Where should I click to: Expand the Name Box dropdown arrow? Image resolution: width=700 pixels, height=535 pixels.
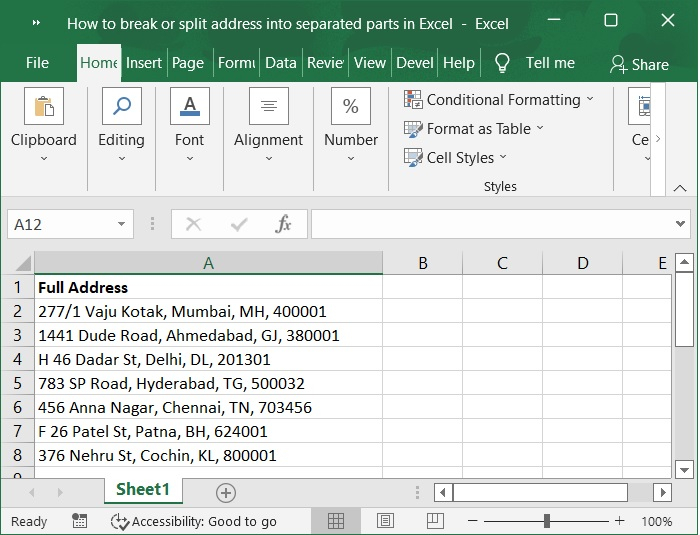[122, 224]
